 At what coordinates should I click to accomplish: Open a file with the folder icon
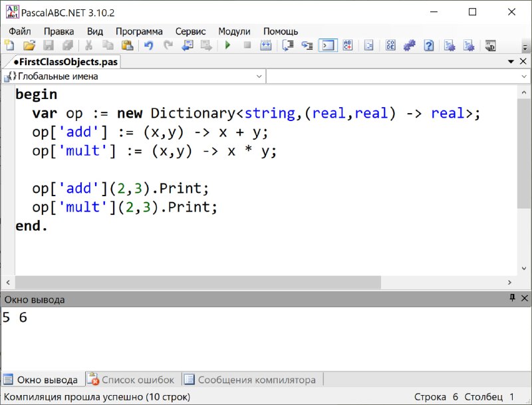[x=29, y=45]
